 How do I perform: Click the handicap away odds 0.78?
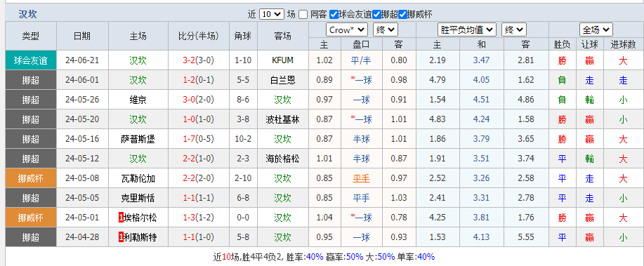point(399,218)
